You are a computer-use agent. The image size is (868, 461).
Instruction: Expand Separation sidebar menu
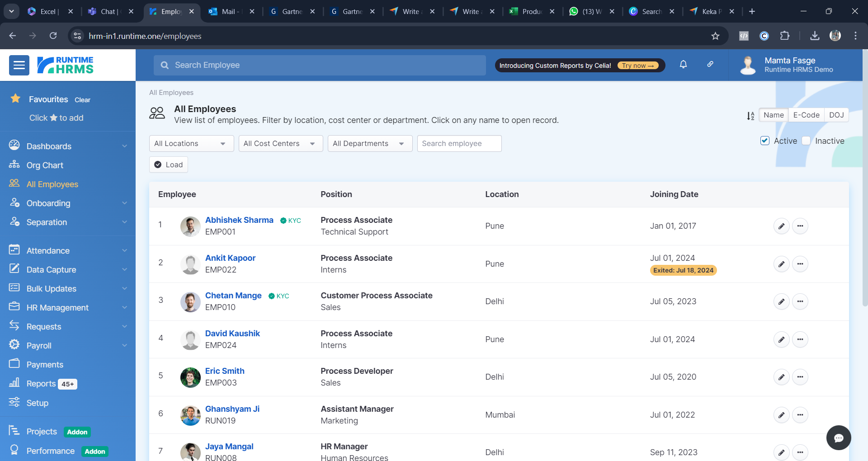point(68,222)
